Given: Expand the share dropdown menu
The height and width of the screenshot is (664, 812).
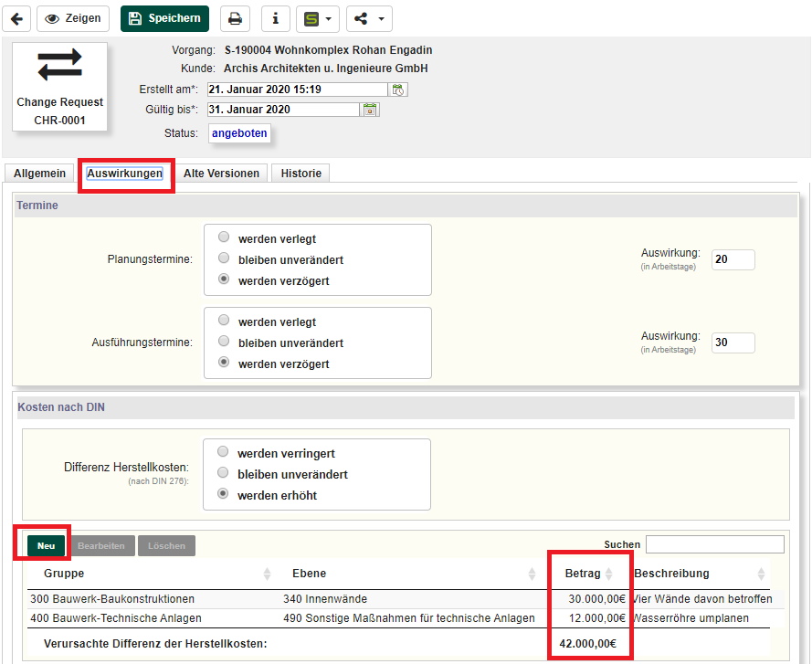Looking at the screenshot, I should pyautogui.click(x=369, y=18).
